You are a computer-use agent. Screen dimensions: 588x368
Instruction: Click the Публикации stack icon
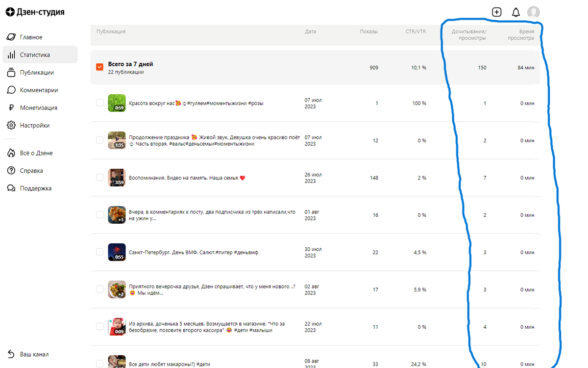(11, 73)
